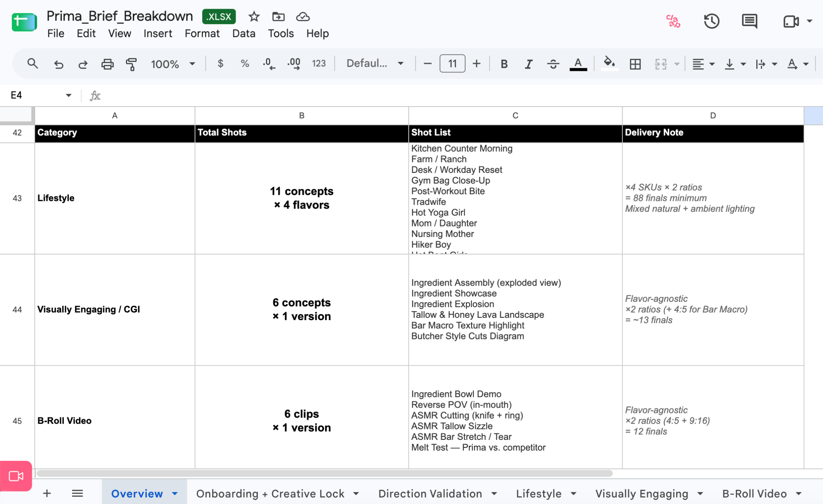Open horizontal align dropdown

pos(703,64)
